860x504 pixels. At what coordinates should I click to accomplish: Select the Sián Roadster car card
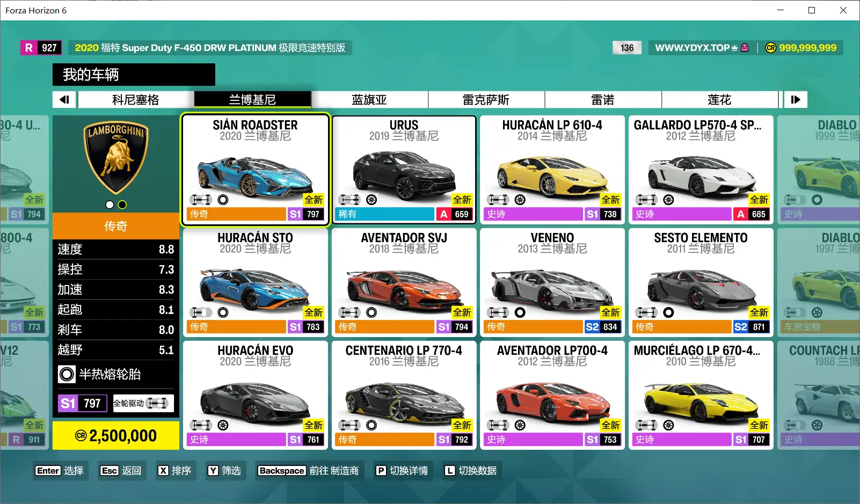pos(255,170)
